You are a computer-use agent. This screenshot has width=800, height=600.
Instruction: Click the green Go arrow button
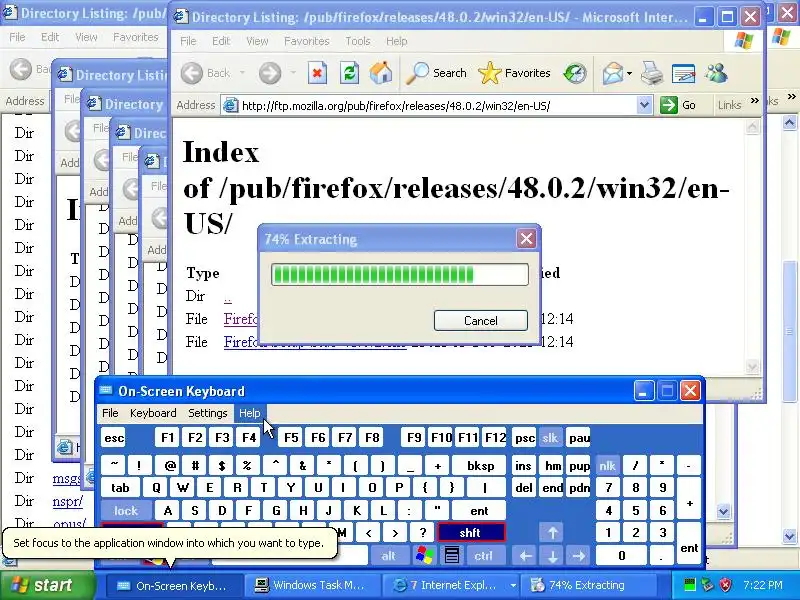coord(668,105)
